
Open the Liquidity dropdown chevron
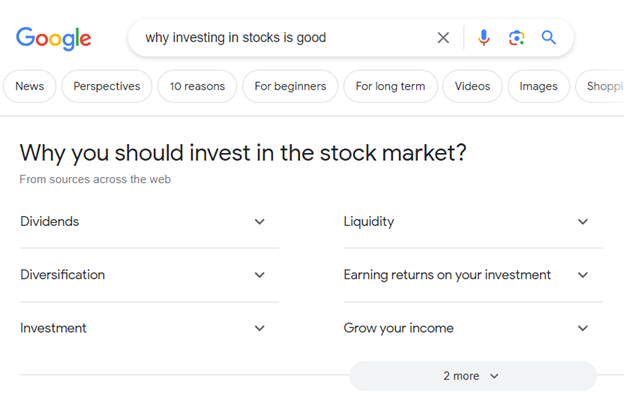583,222
